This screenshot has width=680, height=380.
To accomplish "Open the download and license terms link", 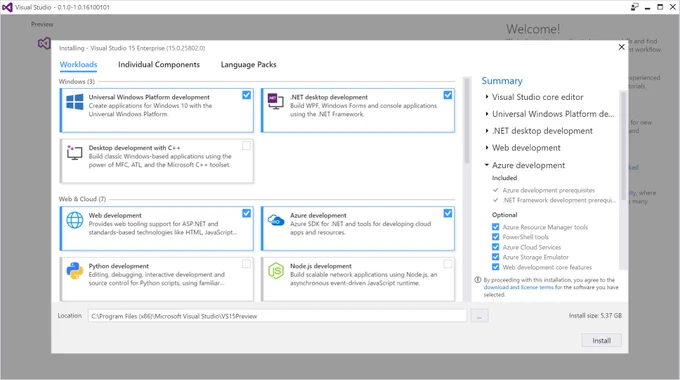I will [518, 287].
